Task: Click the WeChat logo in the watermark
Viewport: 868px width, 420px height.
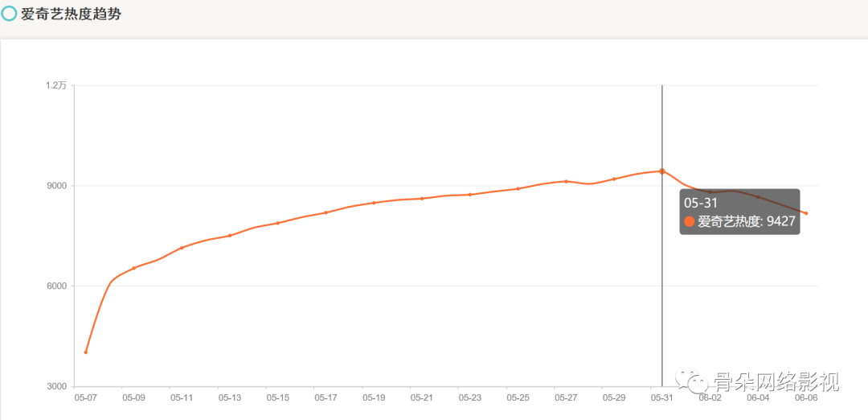Action: pyautogui.click(x=691, y=381)
